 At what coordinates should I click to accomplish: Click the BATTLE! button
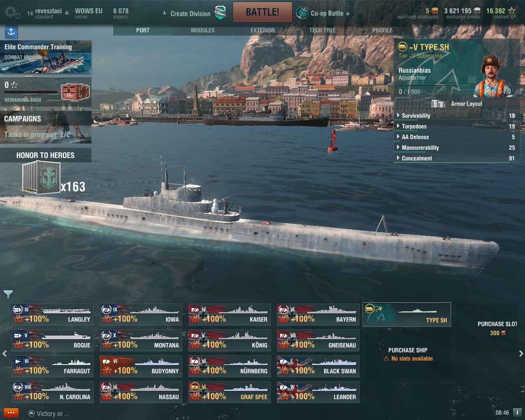tap(262, 12)
